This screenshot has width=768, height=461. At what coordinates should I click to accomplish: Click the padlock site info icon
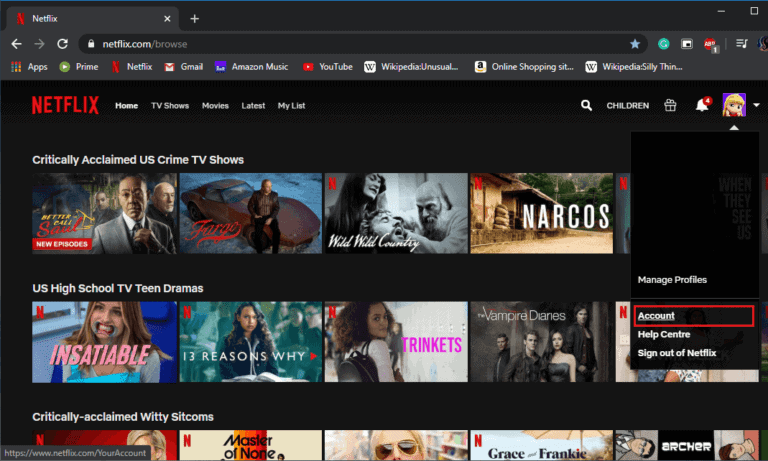[x=91, y=44]
